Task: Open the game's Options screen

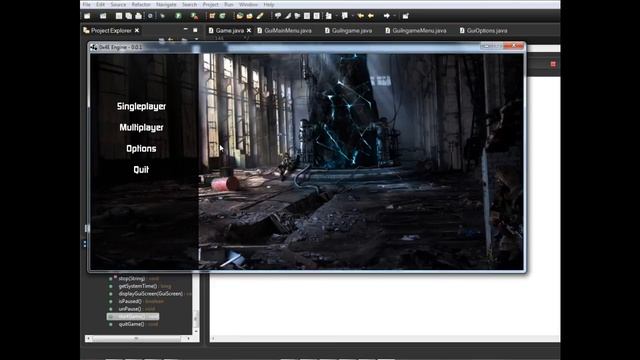Action: click(x=141, y=149)
